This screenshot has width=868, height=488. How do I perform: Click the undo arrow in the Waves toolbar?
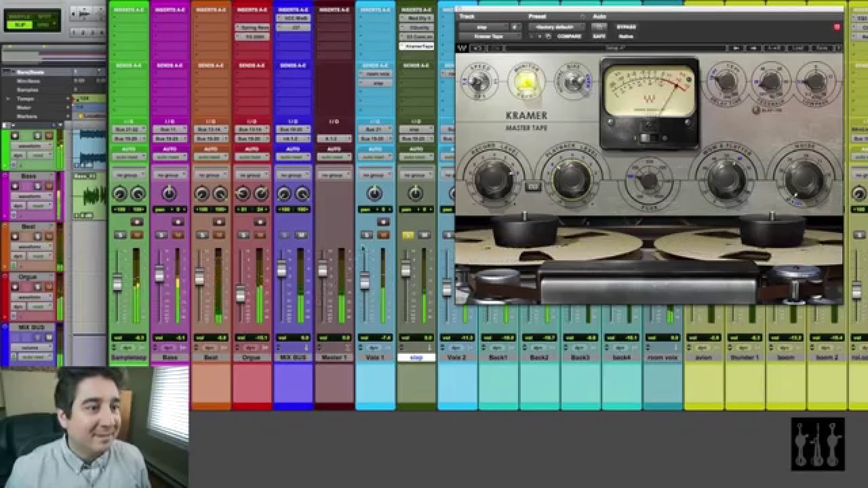click(477, 48)
